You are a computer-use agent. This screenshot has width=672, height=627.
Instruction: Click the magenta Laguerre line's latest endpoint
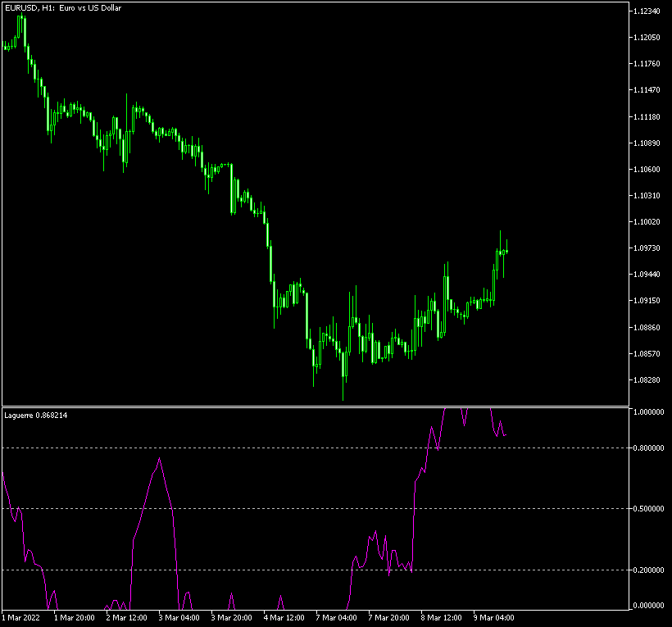(506, 434)
